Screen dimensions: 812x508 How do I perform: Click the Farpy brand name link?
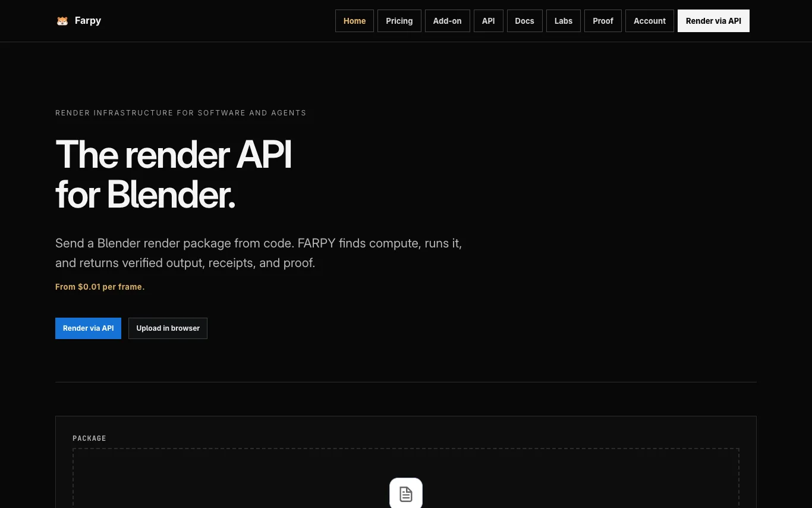[x=88, y=21]
